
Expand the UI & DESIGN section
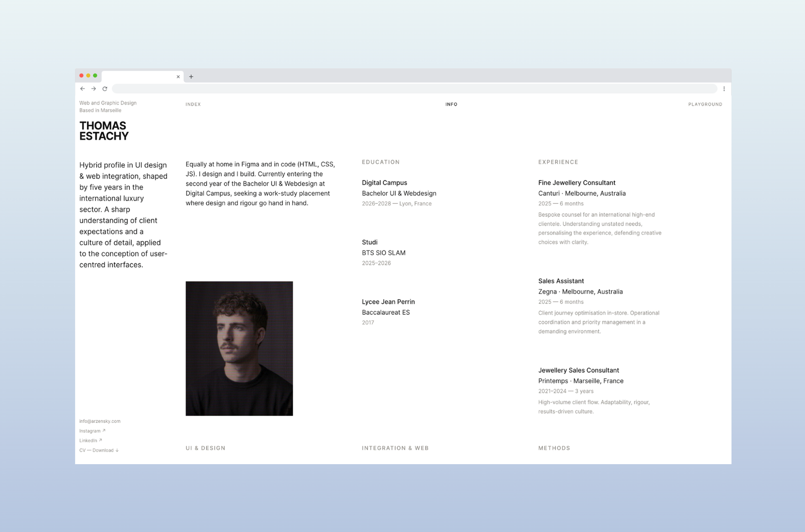pyautogui.click(x=205, y=448)
